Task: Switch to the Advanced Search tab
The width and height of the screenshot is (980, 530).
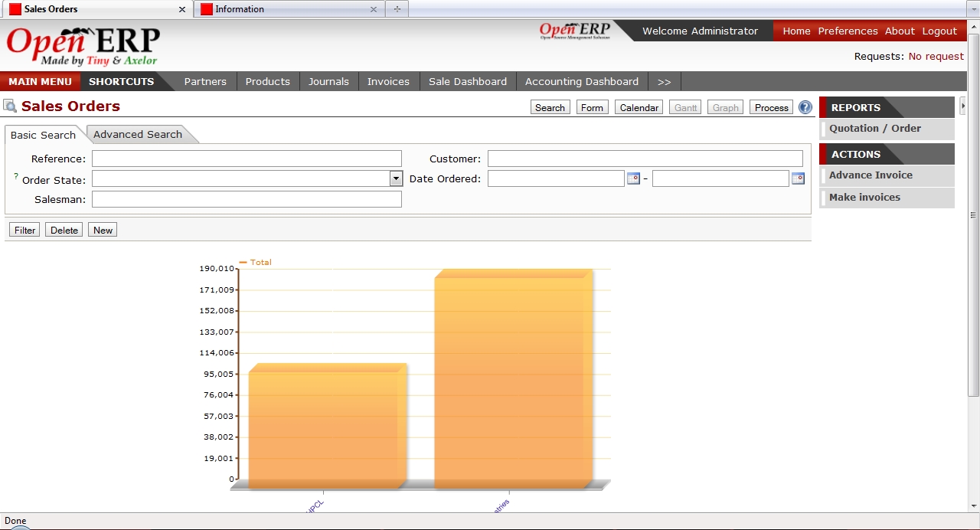Action: [137, 134]
